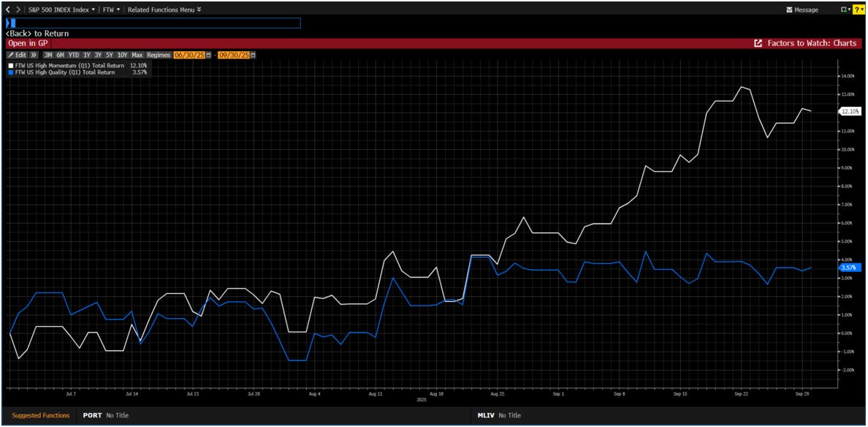868x427 pixels.
Task: Click the command line input field
Action: coord(153,23)
